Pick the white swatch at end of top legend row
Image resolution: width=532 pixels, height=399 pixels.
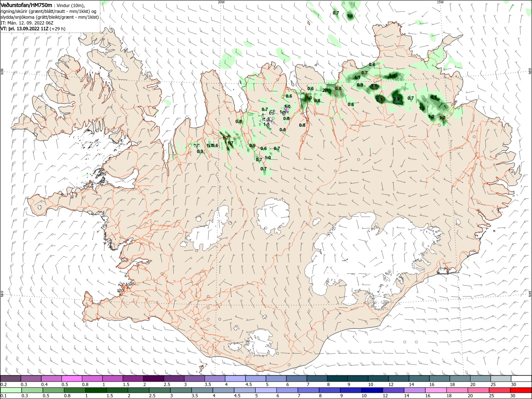point(521,379)
